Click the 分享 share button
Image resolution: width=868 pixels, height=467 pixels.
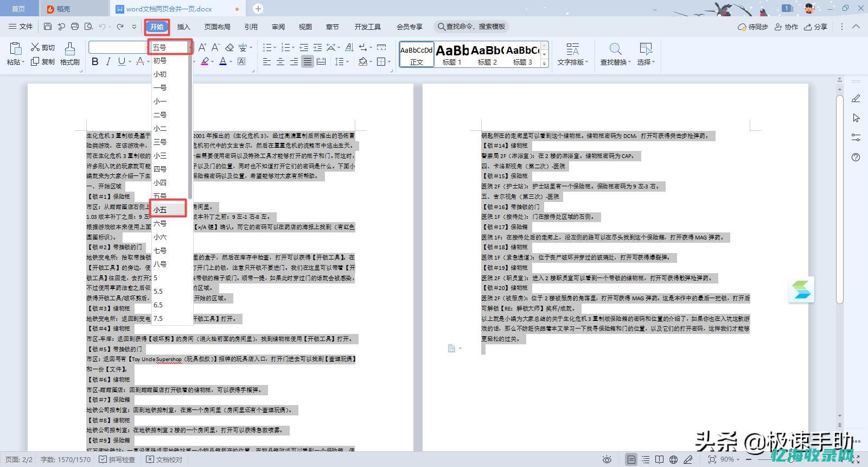click(x=815, y=27)
